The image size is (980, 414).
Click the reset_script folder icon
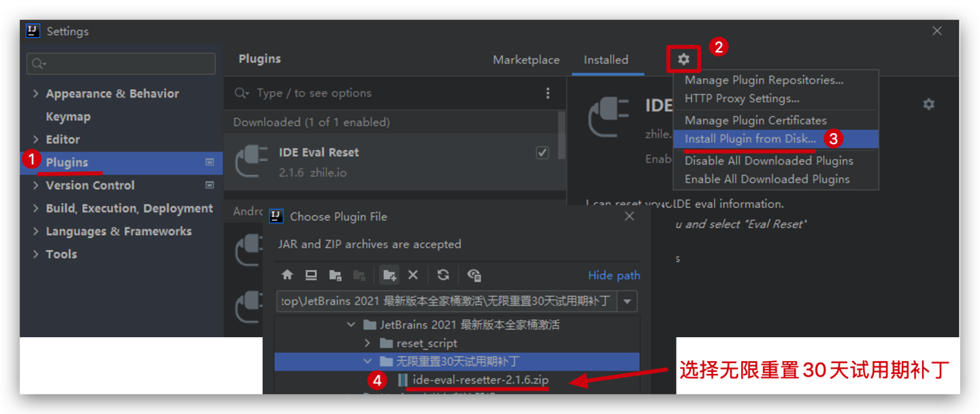coord(386,343)
